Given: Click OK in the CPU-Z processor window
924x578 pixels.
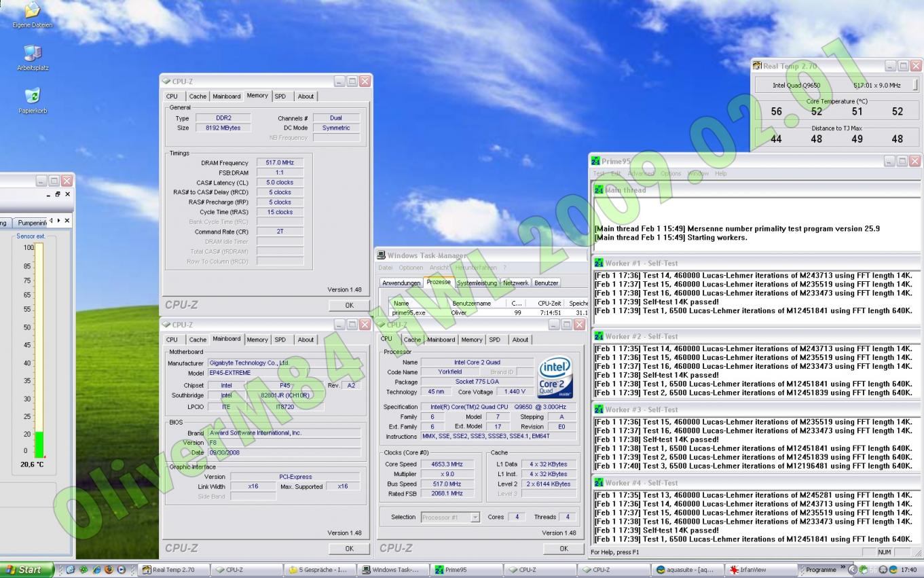Looking at the screenshot, I should coord(563,549).
